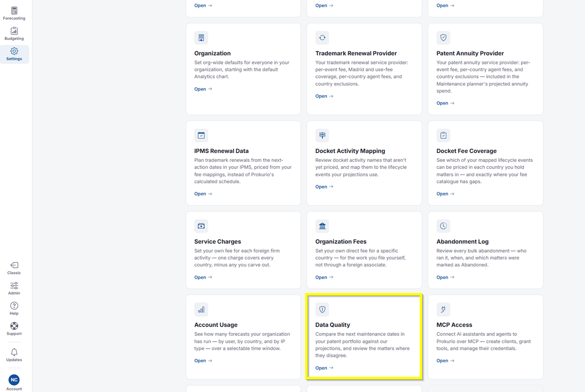The image size is (585, 392).
Task: Open the Abandonment Log page
Action: (446, 277)
